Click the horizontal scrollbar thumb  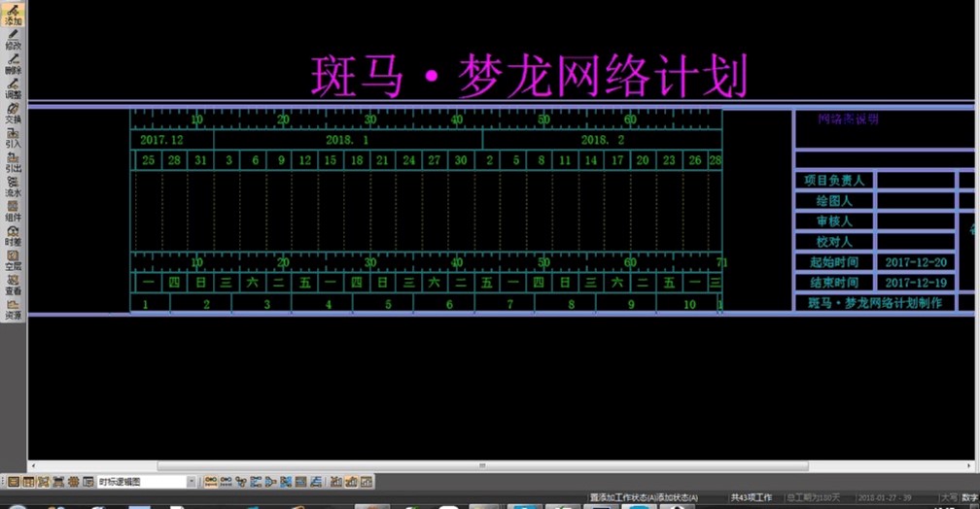482,466
